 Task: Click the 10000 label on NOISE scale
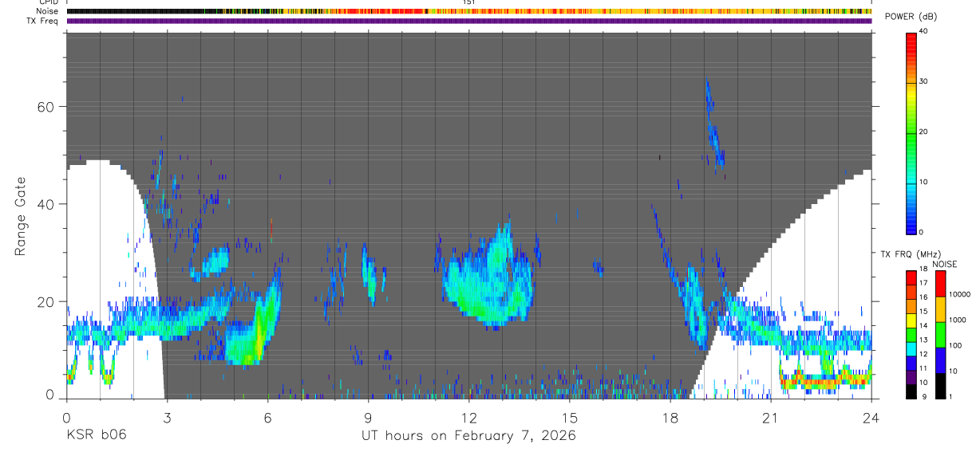coord(959,294)
